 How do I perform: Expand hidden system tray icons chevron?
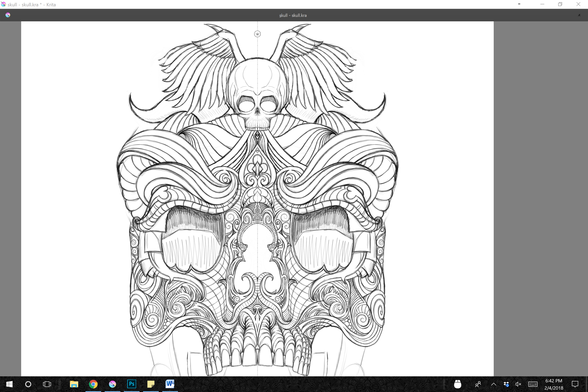[493, 384]
